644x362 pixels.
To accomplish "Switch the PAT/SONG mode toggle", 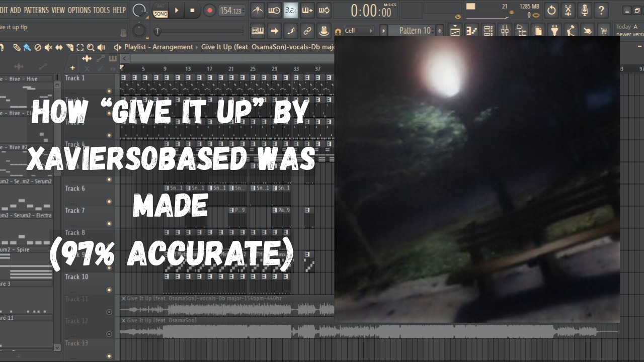I will coord(160,10).
